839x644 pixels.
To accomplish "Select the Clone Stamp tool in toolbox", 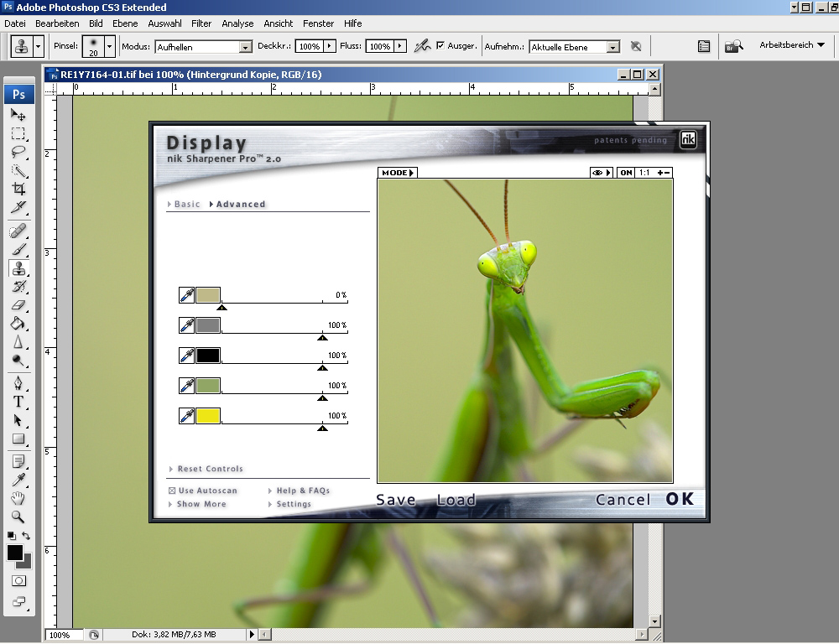I will pyautogui.click(x=18, y=268).
